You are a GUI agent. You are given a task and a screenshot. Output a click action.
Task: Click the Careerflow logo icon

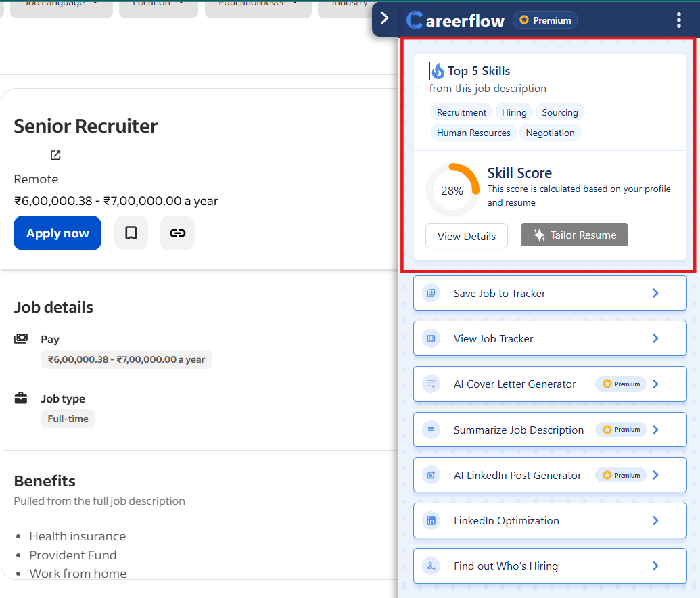tap(414, 20)
